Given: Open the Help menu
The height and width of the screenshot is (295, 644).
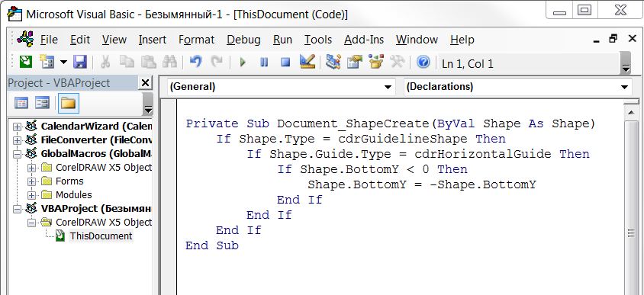Looking at the screenshot, I should point(462,40).
